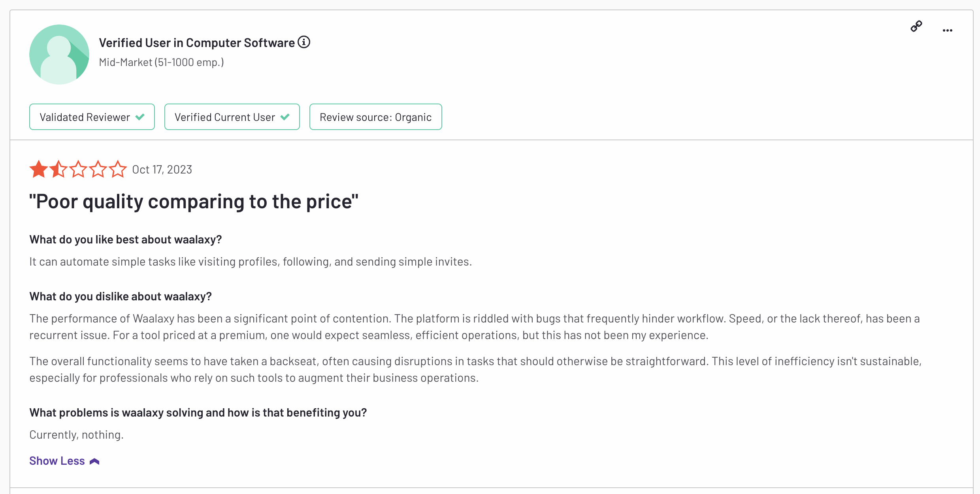Click info icon beside Verified User name
The width and height of the screenshot is (980, 494).
pos(304,42)
